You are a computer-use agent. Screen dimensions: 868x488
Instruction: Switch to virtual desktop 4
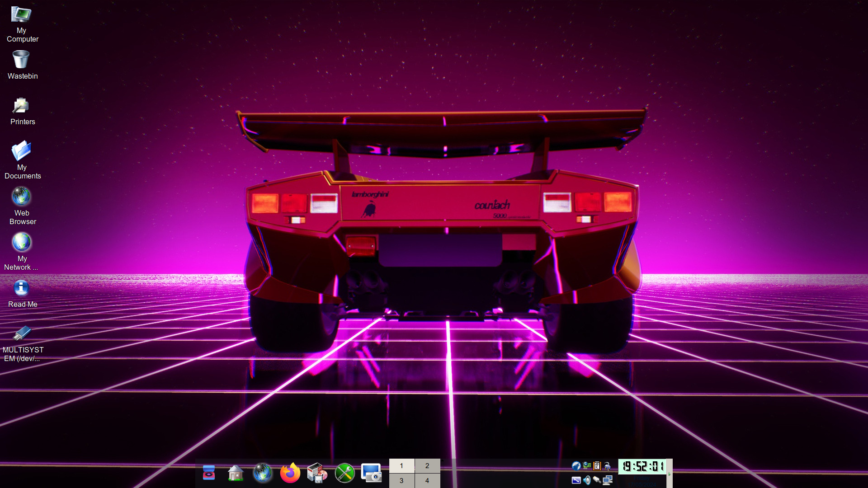(x=427, y=481)
